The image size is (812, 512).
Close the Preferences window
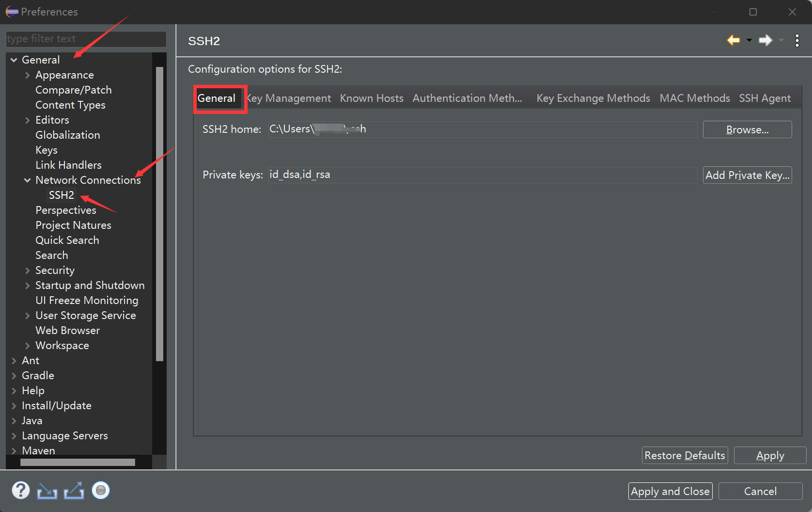coord(792,12)
